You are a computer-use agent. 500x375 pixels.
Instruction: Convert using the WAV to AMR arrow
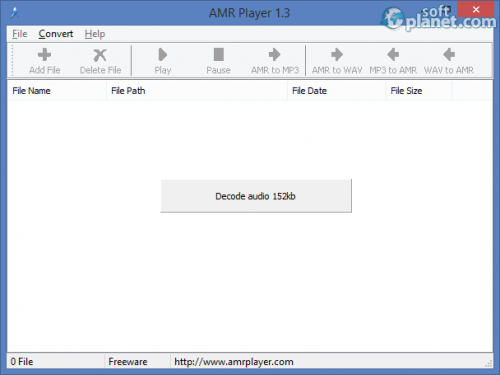tap(449, 55)
